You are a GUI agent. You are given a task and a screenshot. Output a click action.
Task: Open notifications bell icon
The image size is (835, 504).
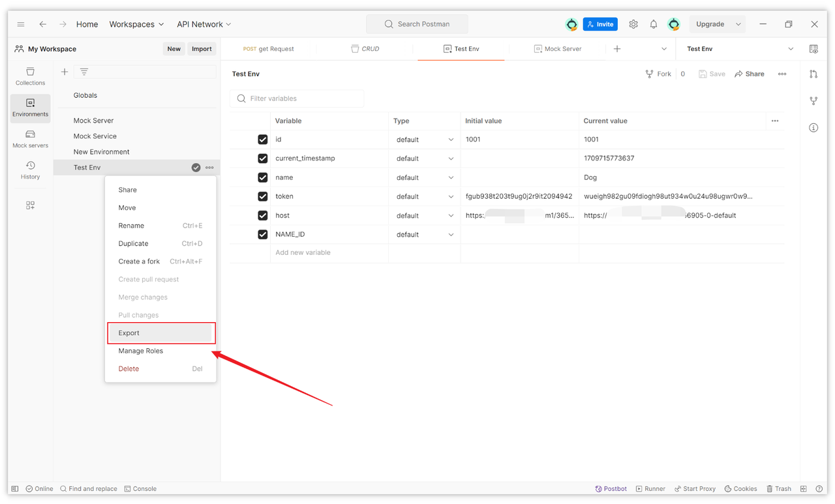click(654, 24)
